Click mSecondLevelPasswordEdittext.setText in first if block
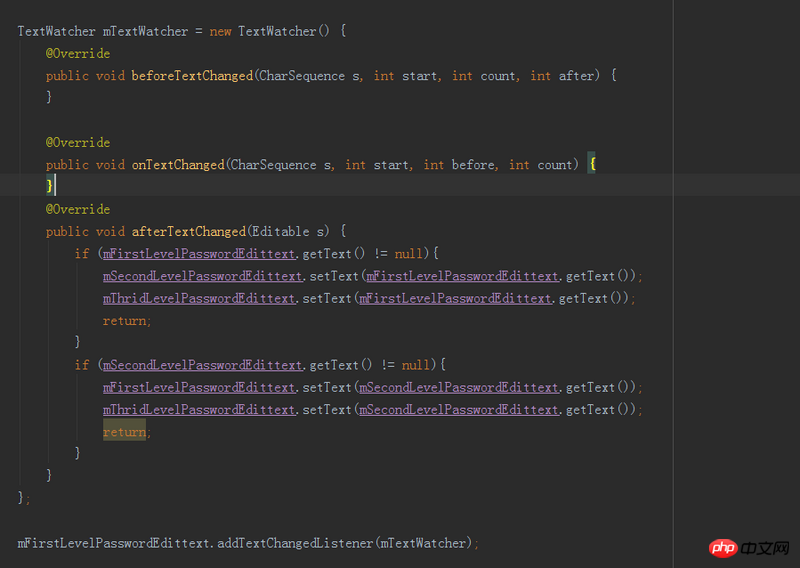The image size is (800, 568). tap(231, 276)
